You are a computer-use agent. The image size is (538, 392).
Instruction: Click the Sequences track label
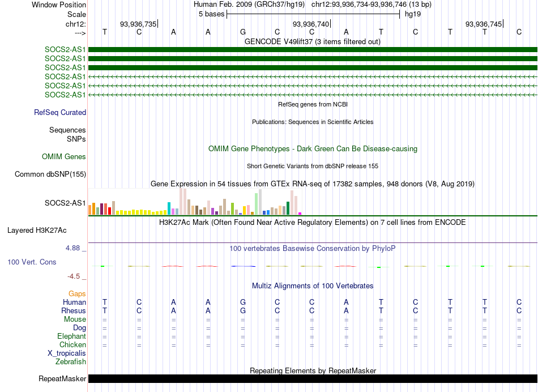pyautogui.click(x=67, y=130)
